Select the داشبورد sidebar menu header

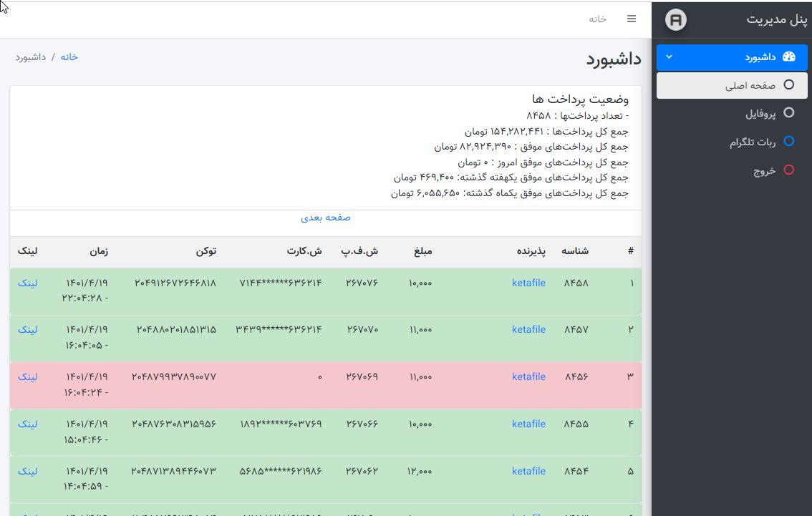click(732, 57)
